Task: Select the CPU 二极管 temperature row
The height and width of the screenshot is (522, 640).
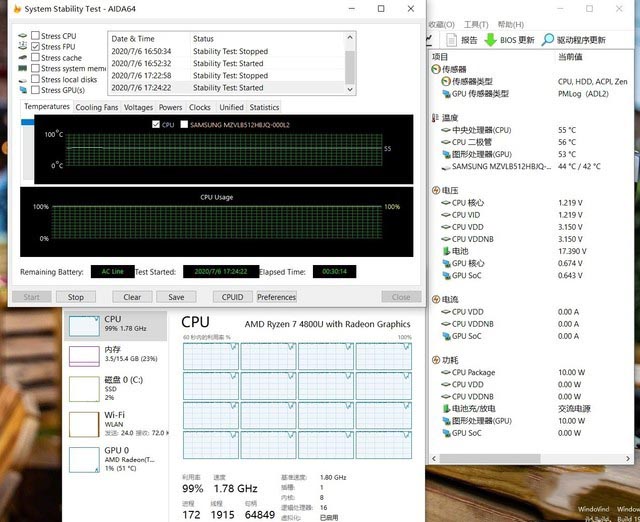Action: tap(531, 142)
